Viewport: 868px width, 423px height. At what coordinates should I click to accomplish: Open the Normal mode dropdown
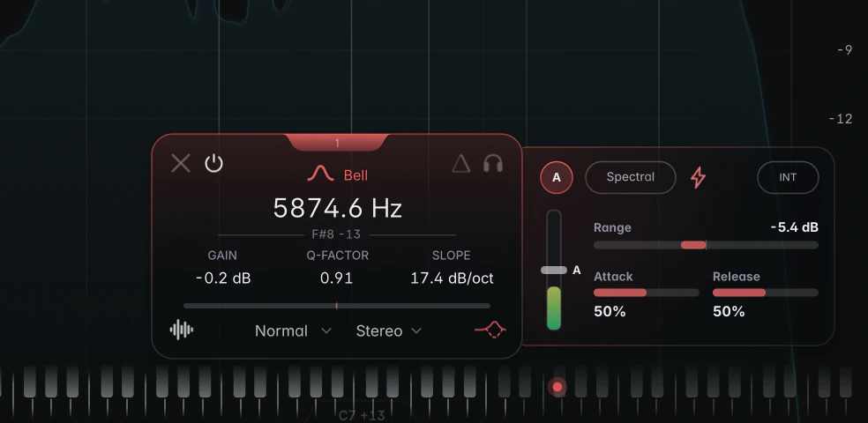pyautogui.click(x=293, y=330)
